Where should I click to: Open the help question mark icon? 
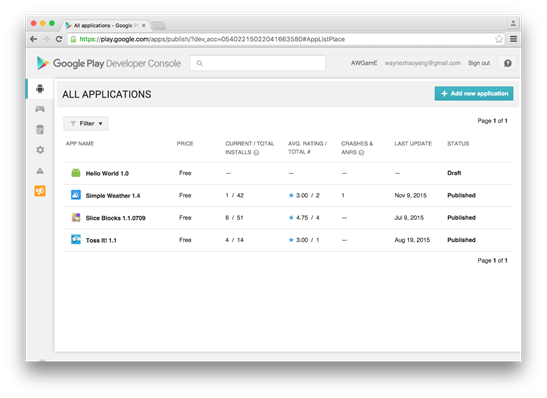pyautogui.click(x=508, y=63)
